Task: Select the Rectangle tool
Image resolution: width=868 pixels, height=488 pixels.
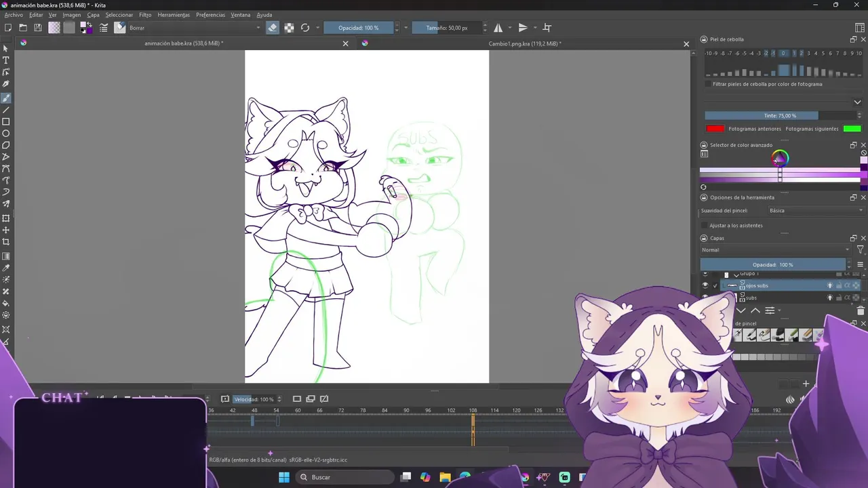Action: [x=6, y=122]
